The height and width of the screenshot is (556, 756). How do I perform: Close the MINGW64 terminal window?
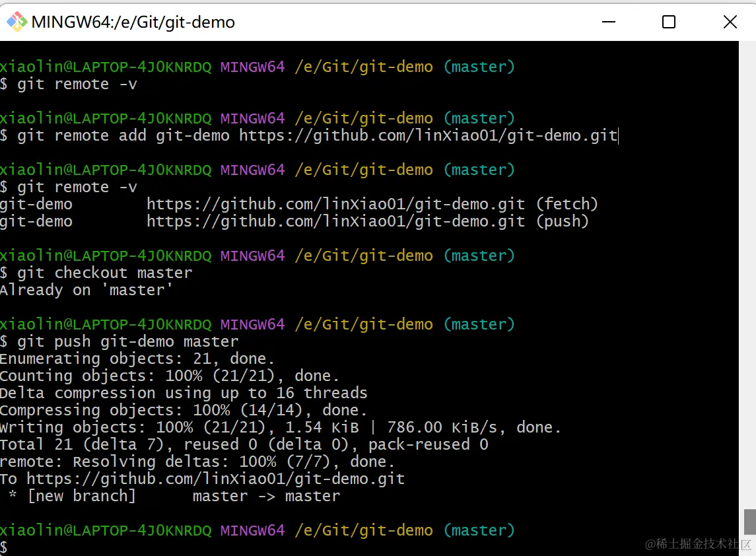coord(730,22)
